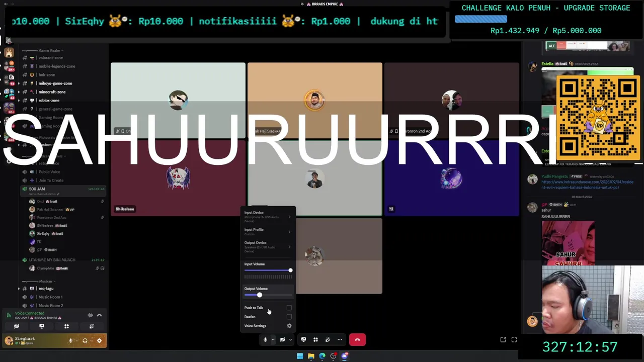Screen dimensions: 644x362
Task: Open OBS Studio from taskbar
Action: coord(333,356)
